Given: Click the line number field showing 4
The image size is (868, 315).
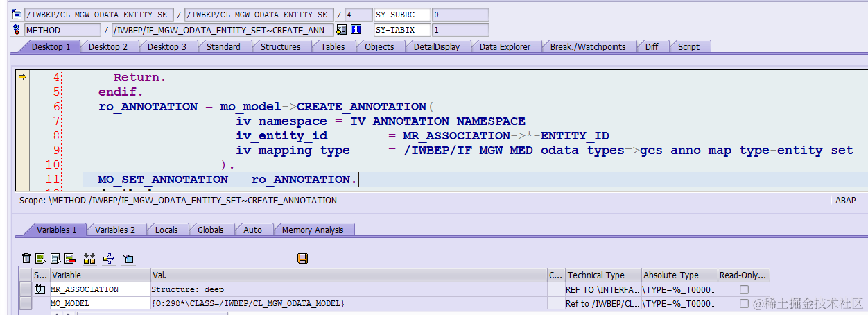Looking at the screenshot, I should pos(358,15).
